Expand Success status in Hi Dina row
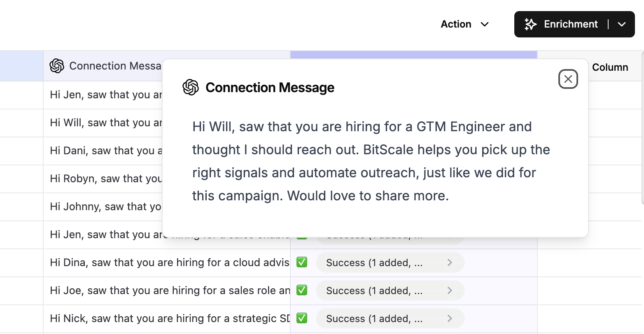644x334 pixels. pyautogui.click(x=390, y=262)
